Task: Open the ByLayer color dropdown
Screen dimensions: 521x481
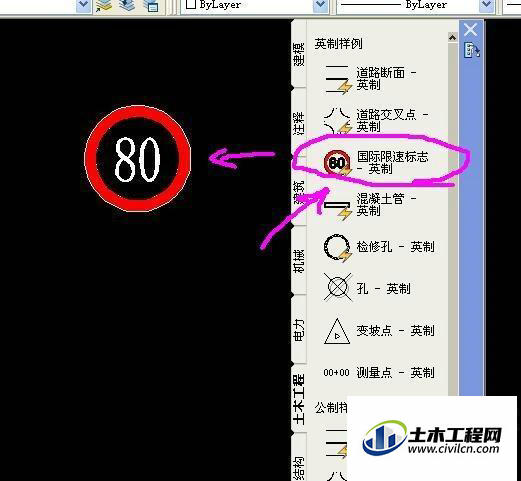Action: [x=320, y=6]
